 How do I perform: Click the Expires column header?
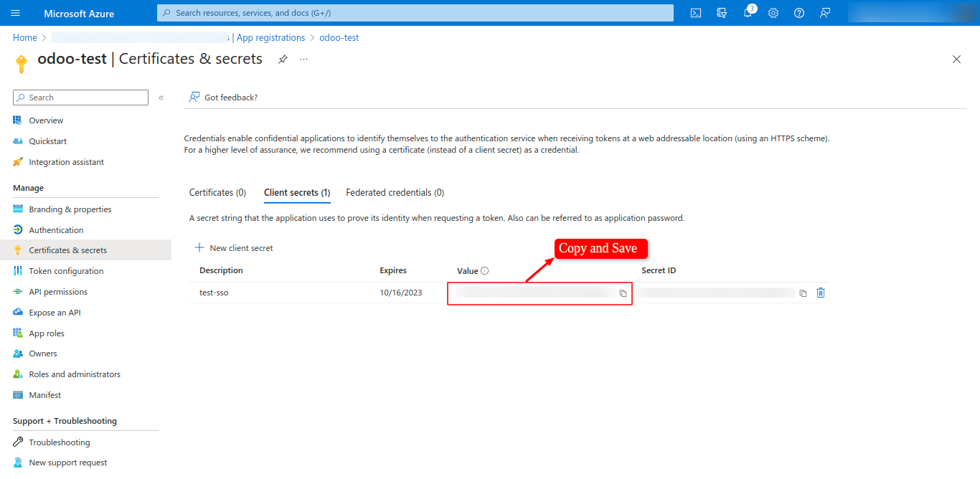(393, 270)
